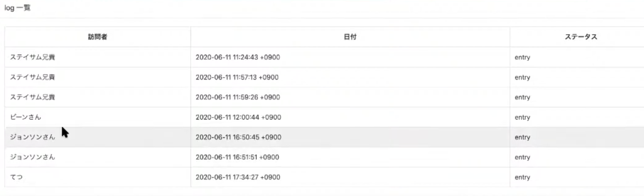Click the 日付 column header
The image size is (644, 196).
click(x=350, y=37)
